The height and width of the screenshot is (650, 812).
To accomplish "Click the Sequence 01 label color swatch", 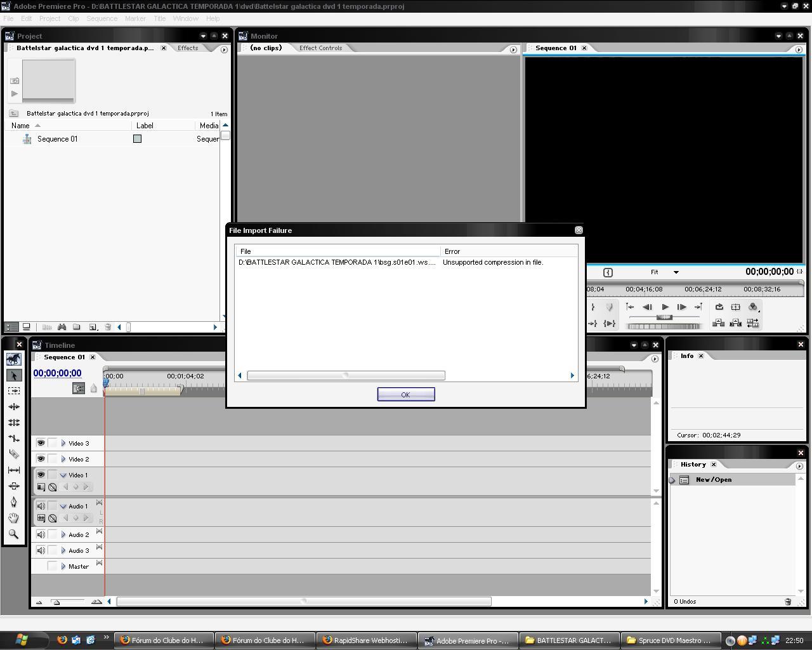I will coord(137,138).
